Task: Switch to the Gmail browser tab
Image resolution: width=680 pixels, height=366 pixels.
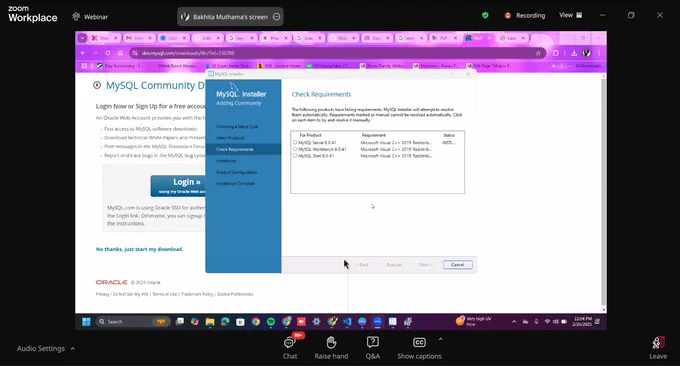Action: pos(139,38)
